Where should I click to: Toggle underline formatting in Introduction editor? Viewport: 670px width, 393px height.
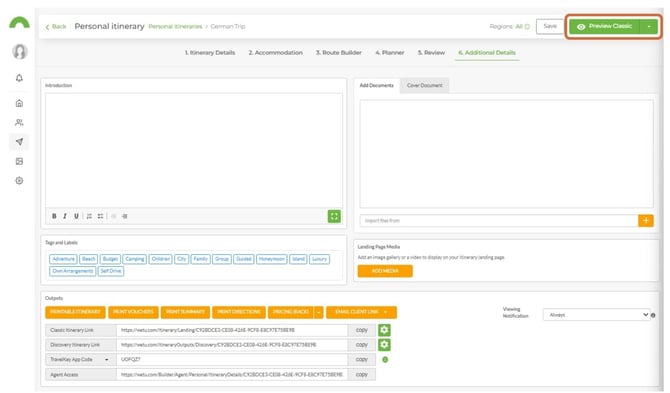click(76, 216)
